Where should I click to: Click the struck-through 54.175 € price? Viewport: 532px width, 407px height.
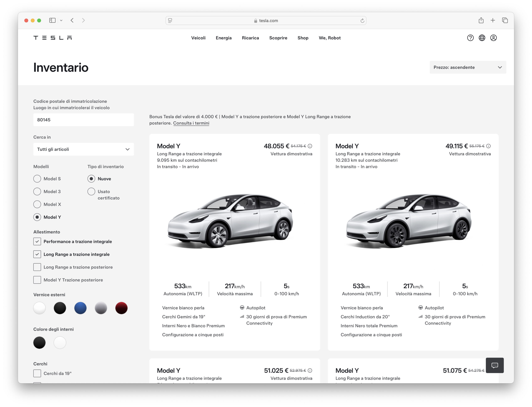tap(298, 146)
